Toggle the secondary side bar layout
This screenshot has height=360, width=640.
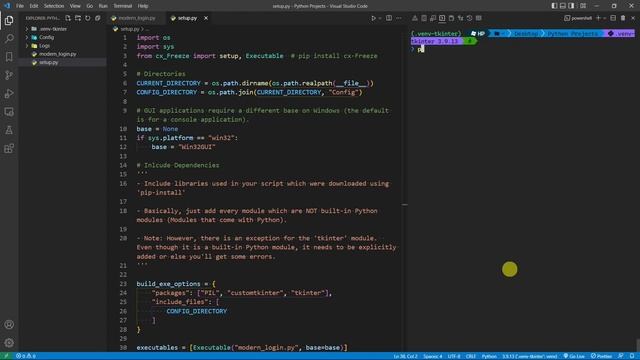(571, 6)
